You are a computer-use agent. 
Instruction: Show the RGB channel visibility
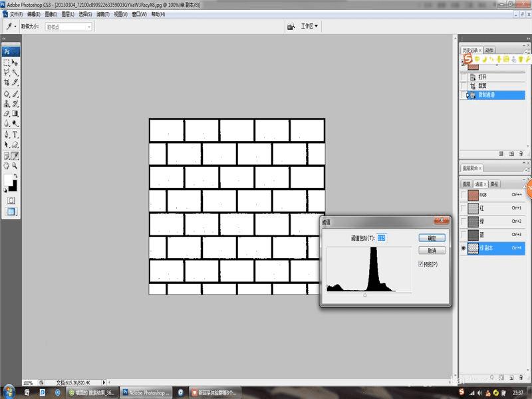[x=464, y=195]
